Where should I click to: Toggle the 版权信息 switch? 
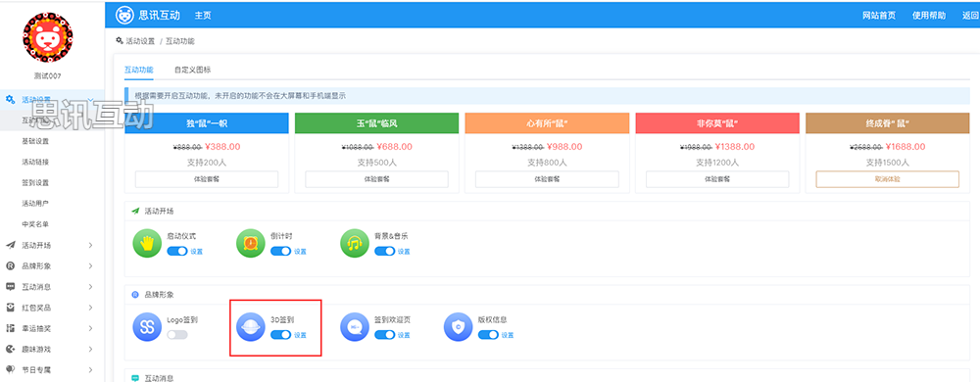coord(488,335)
